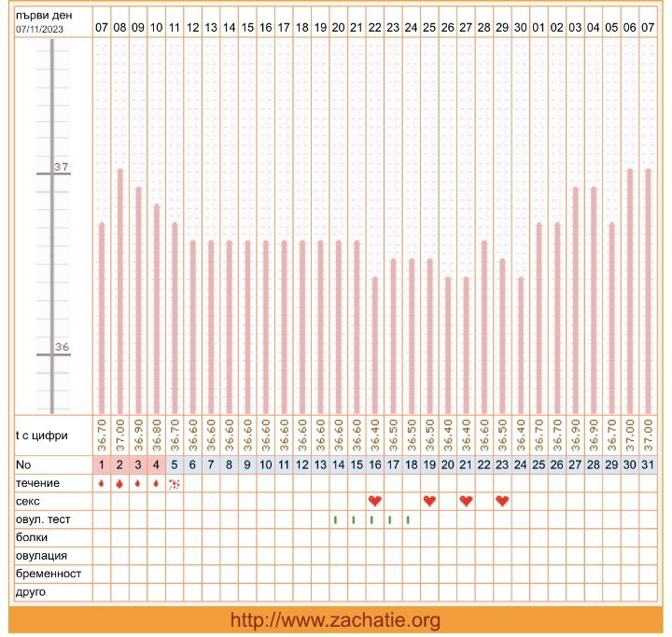
Task: Click the blood drop icon on cycle day 3
Action: coord(138,483)
